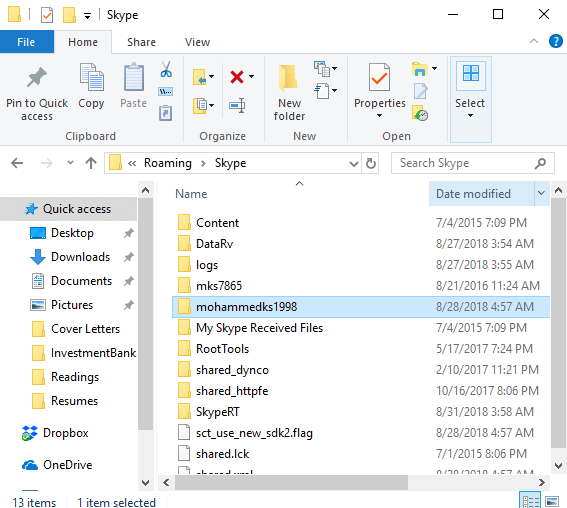This screenshot has height=508, width=567.
Task: Go Back with the left arrow
Action: 17,163
